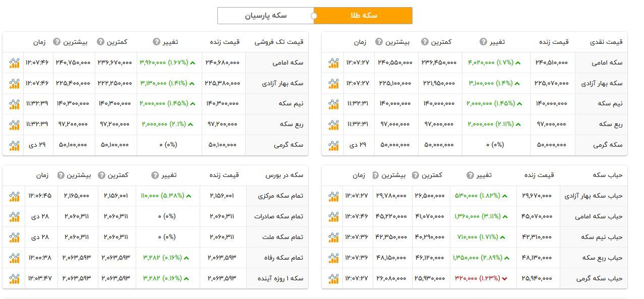
Task: Click live price 240,510,000 of سکه امامی
Action: (x=551, y=63)
